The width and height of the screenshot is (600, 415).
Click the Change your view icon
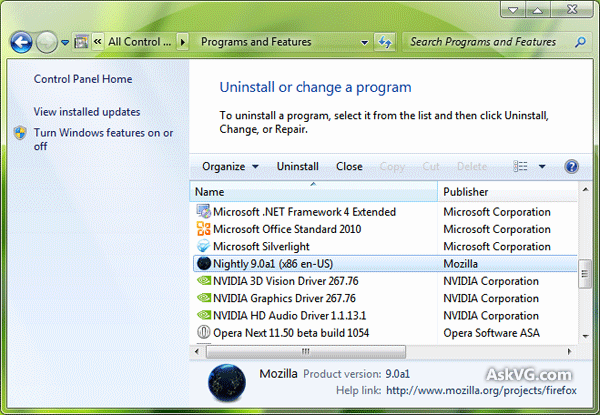[521, 166]
